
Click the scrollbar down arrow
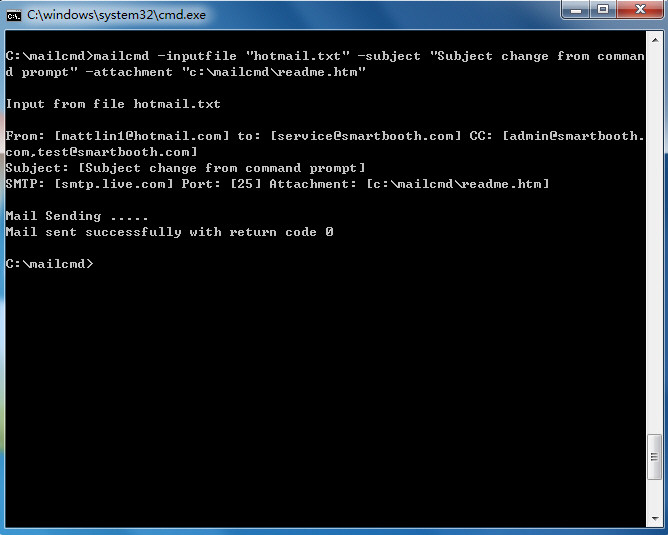654,519
